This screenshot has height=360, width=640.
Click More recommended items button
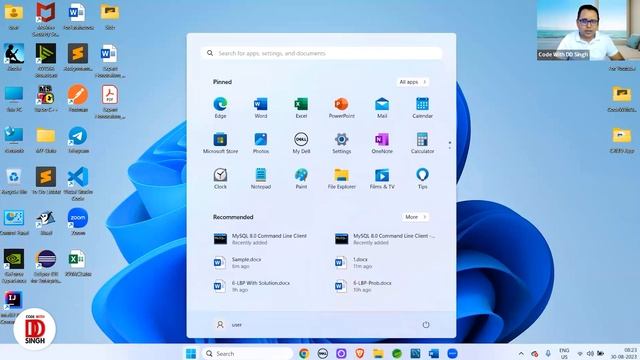pos(415,217)
